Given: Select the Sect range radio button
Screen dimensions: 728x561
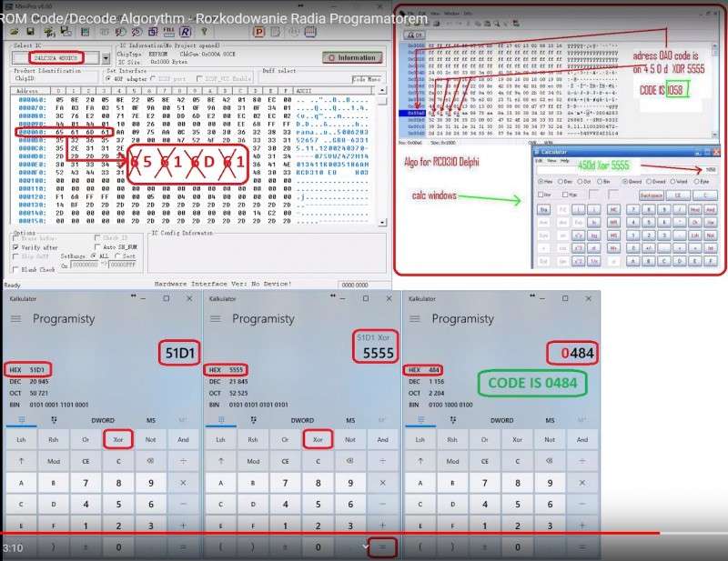Looking at the screenshot, I should (x=117, y=256).
